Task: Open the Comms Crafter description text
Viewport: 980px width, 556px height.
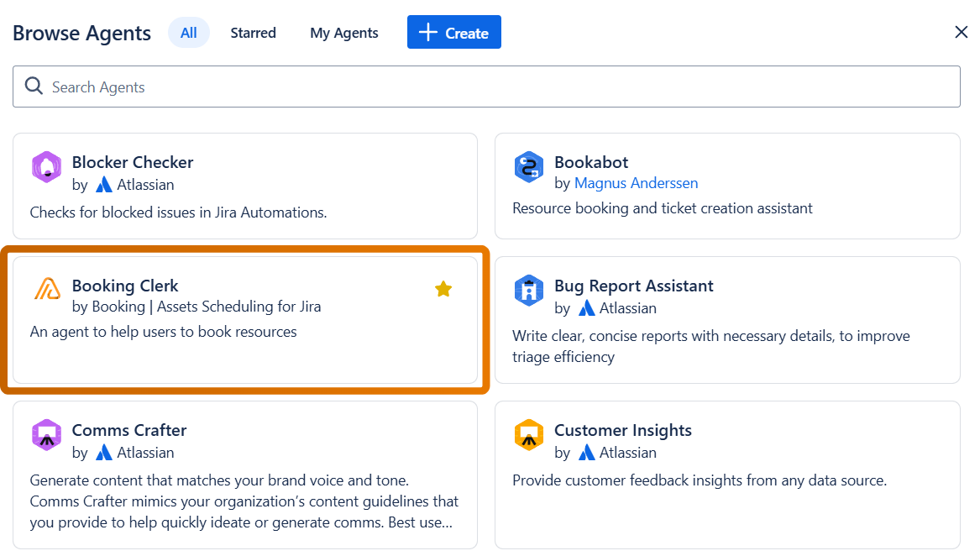Action: 244,501
